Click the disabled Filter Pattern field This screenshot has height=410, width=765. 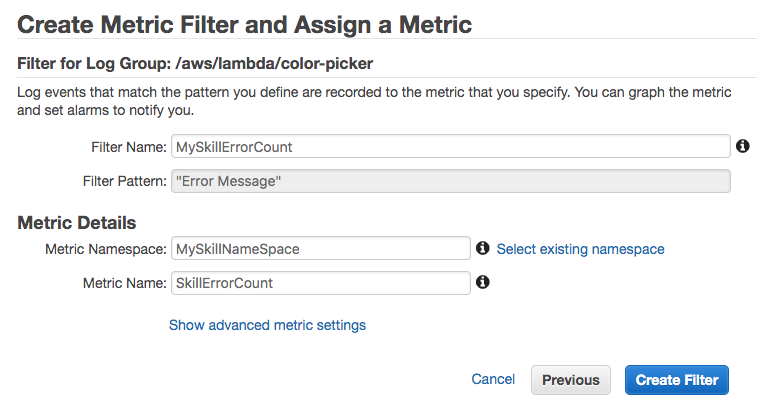tap(450, 181)
